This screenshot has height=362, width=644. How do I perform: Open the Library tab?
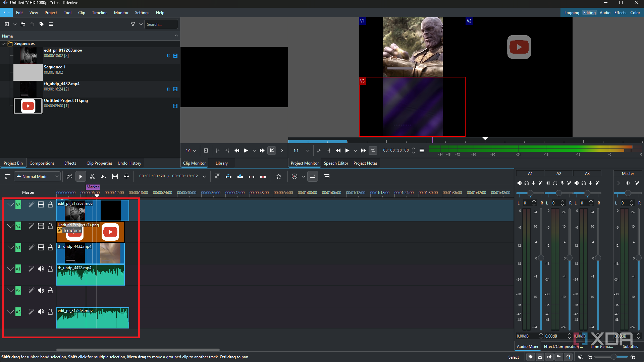[x=221, y=163]
